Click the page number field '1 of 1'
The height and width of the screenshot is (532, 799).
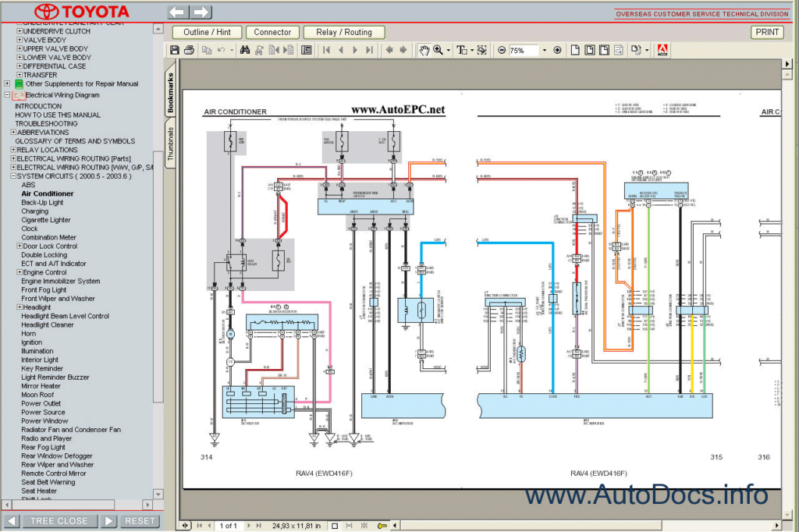click(x=229, y=526)
